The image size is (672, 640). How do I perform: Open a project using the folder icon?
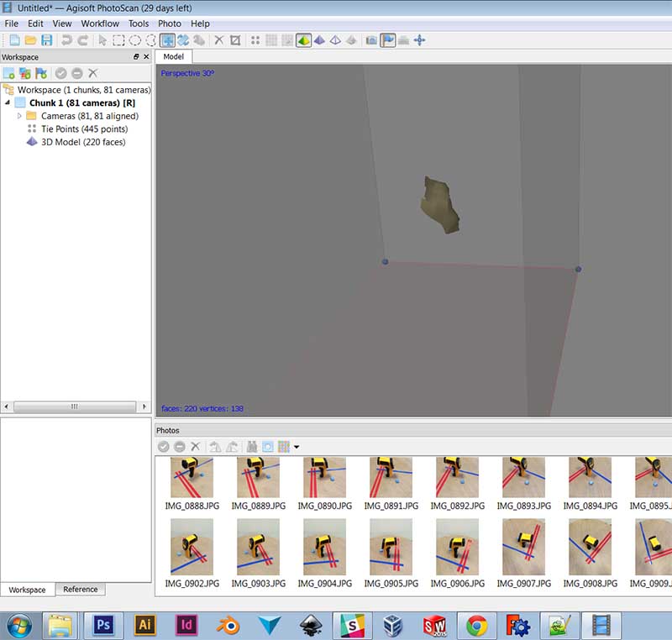tap(30, 40)
